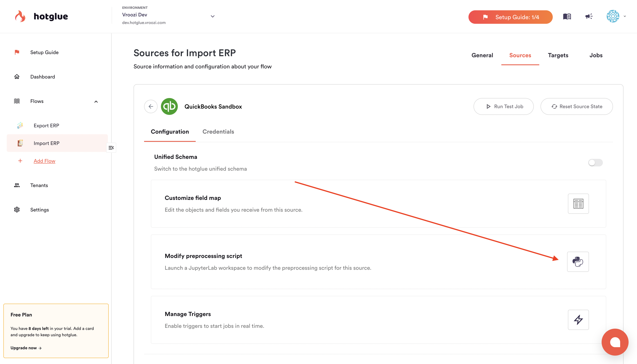Switch to the Credentials tab
The width and height of the screenshot is (637, 364).
pyautogui.click(x=218, y=132)
